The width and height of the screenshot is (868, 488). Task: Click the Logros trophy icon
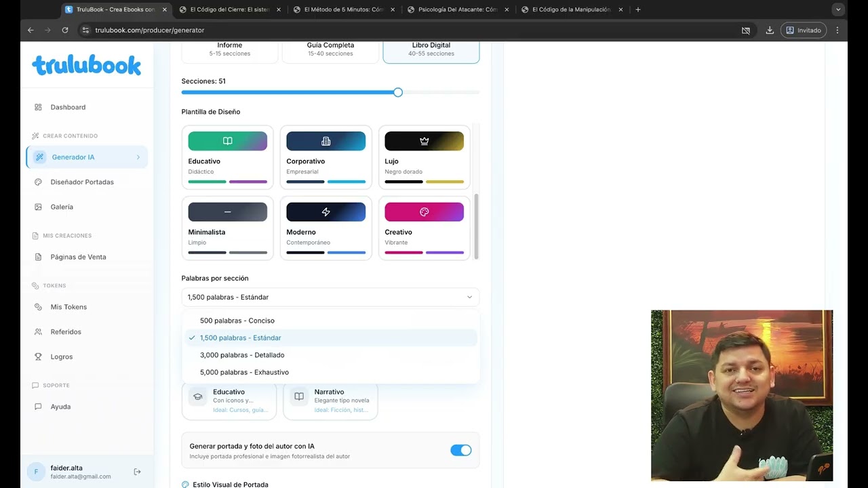[38, 357]
